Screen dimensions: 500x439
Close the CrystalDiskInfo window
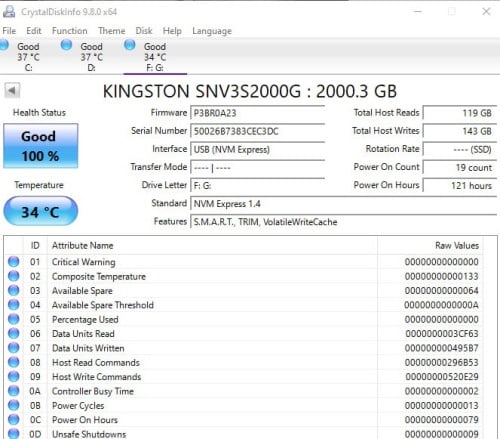tap(486, 11)
